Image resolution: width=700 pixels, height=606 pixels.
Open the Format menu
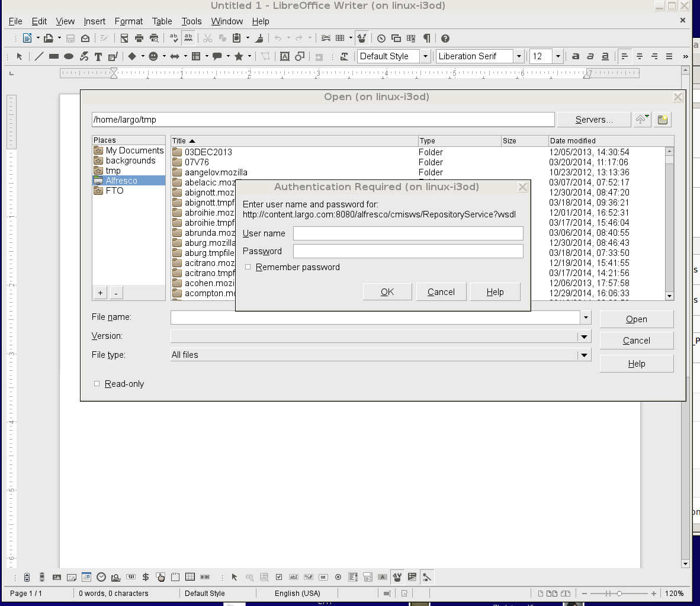(129, 21)
